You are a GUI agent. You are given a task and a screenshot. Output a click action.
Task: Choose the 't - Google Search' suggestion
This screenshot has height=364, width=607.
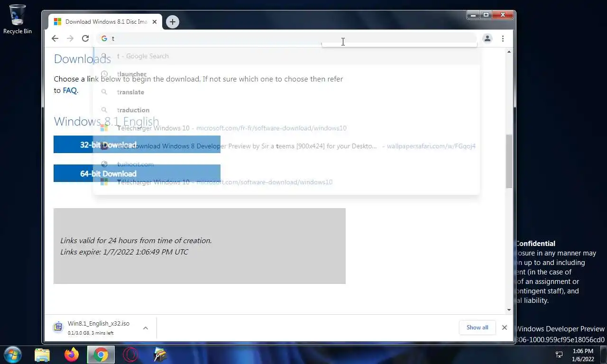pos(286,56)
